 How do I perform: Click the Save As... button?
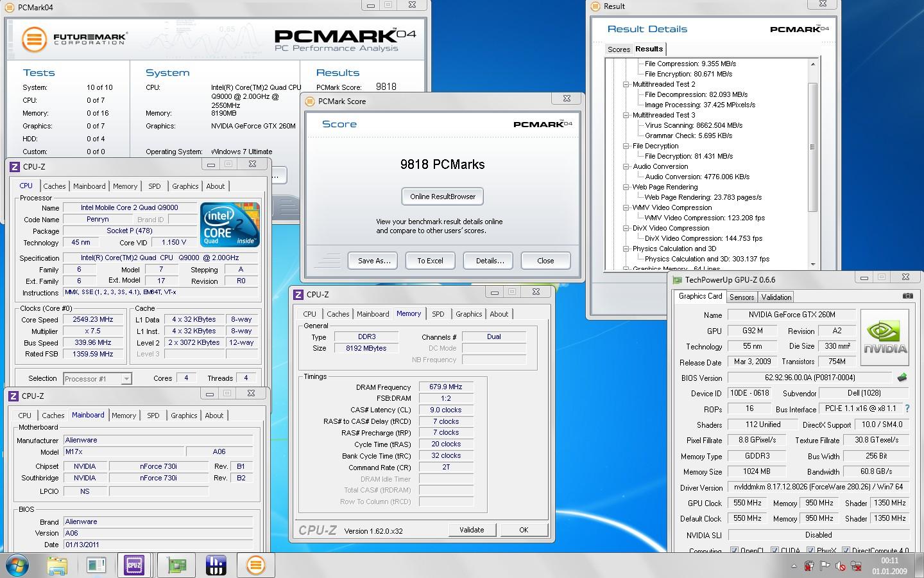(x=374, y=261)
